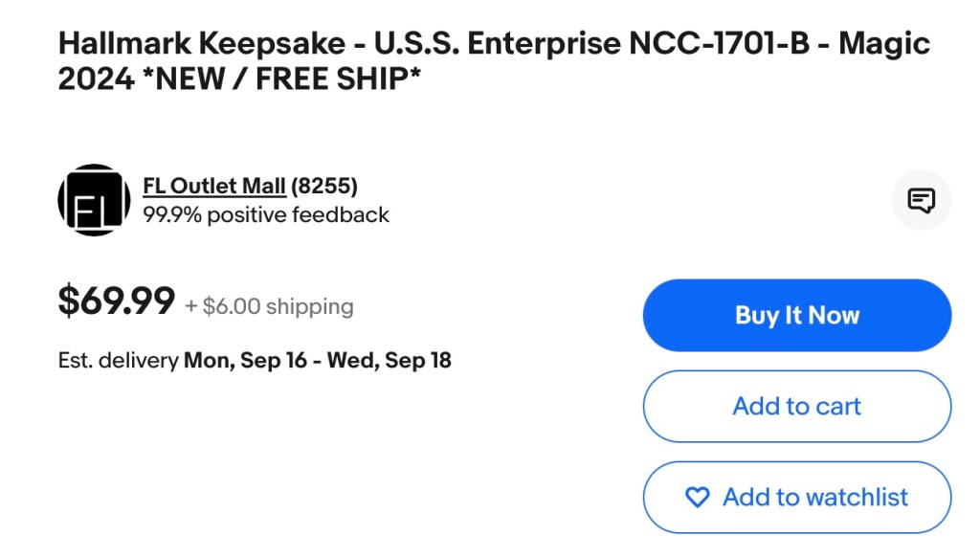Click the + $6.00 shipping text
The image size is (980, 558).
pos(269,306)
